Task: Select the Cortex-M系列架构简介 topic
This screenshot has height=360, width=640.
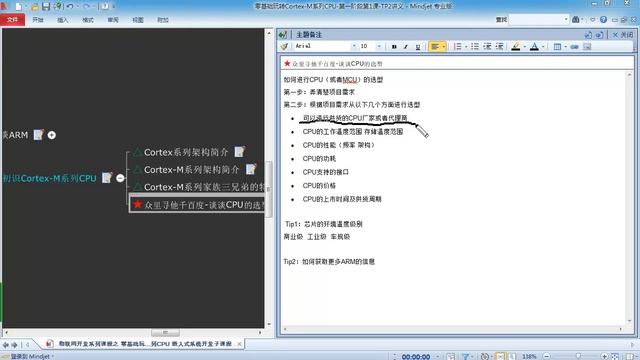Action: pos(191,169)
